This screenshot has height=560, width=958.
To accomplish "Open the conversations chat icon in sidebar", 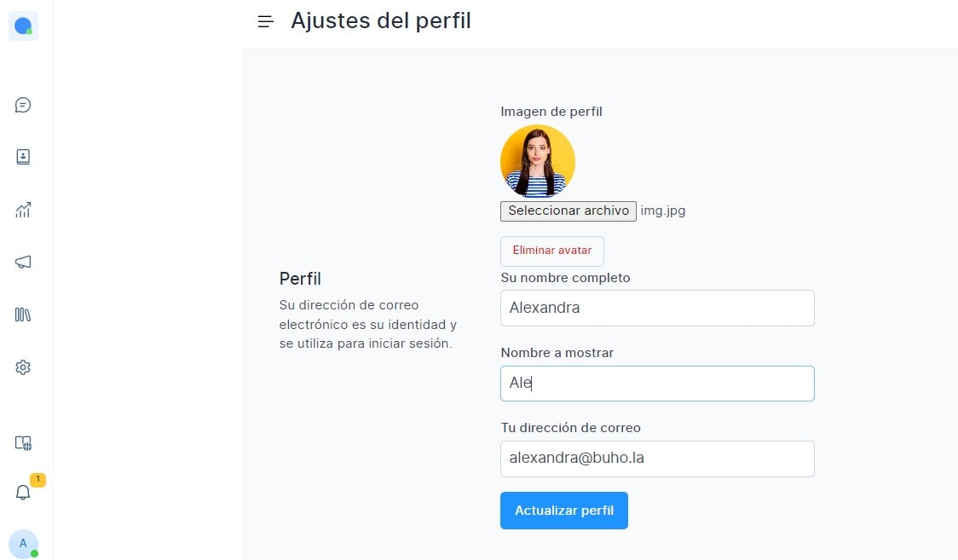I will 24,105.
